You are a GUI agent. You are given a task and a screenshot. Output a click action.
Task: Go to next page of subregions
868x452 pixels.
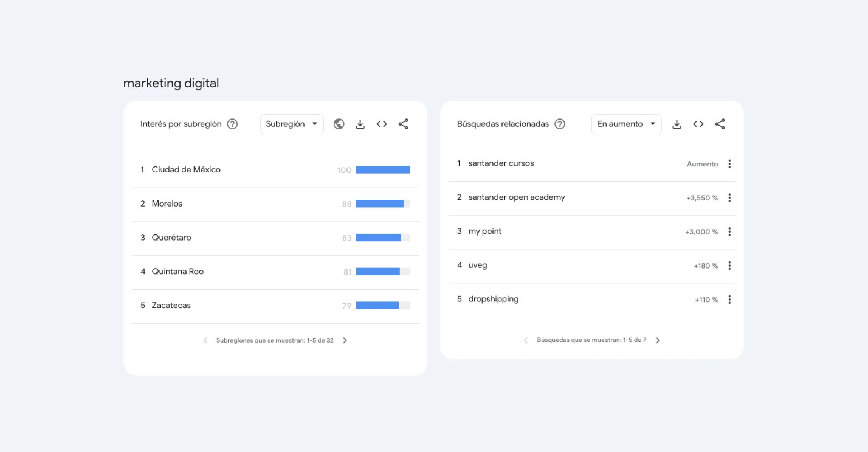click(345, 340)
